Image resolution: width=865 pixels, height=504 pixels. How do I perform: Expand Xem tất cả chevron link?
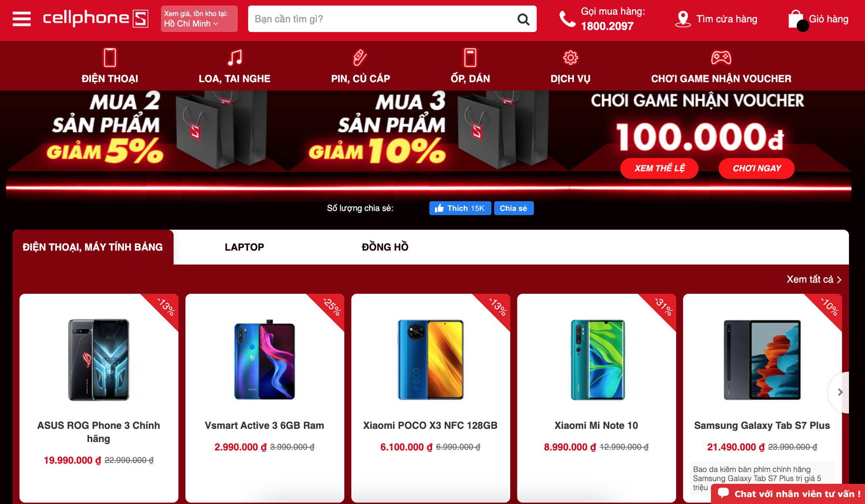click(814, 279)
